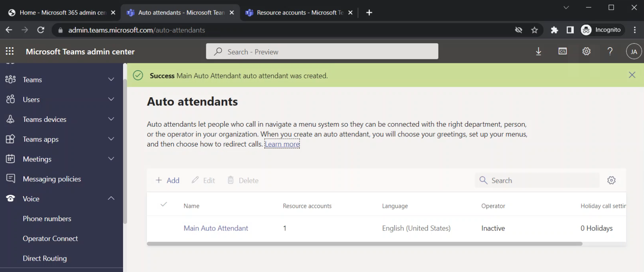Open the Learn more link

[282, 144]
